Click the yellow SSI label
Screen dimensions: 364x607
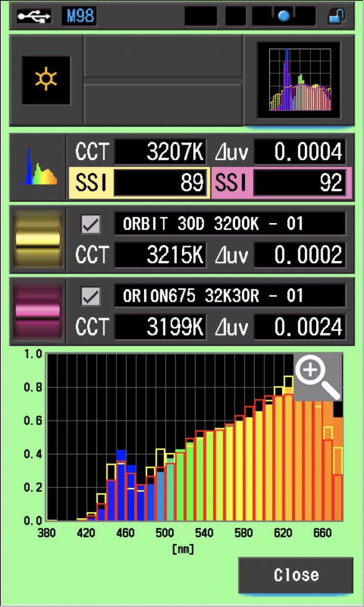click(x=91, y=183)
